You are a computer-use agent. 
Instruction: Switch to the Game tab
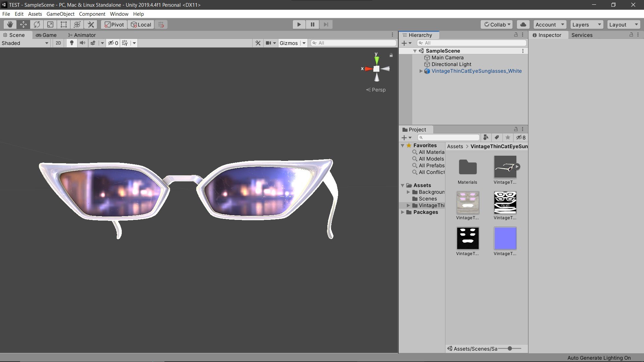(x=46, y=35)
